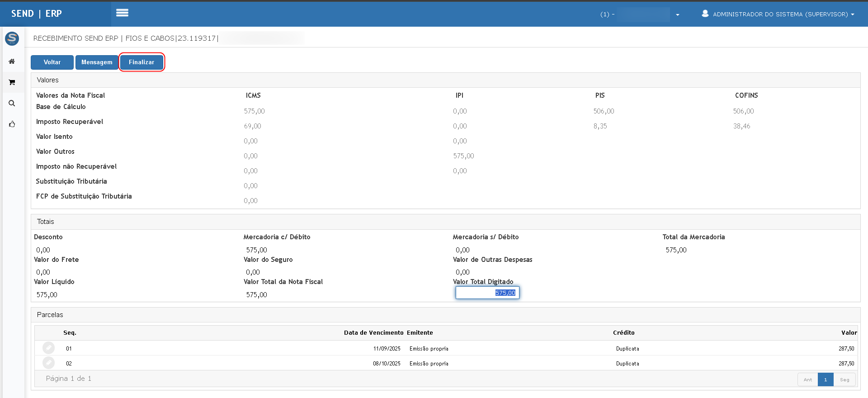This screenshot has height=398, width=868.
Task: Edit installment 01 with pencil icon
Action: point(48,348)
